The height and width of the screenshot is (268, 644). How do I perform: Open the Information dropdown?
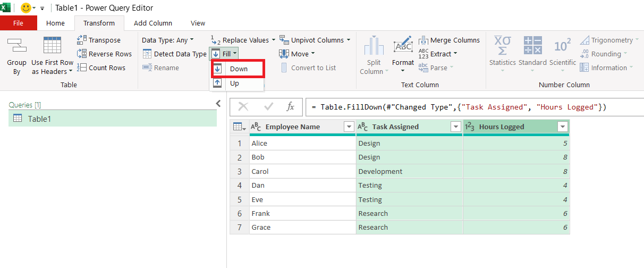click(x=606, y=68)
